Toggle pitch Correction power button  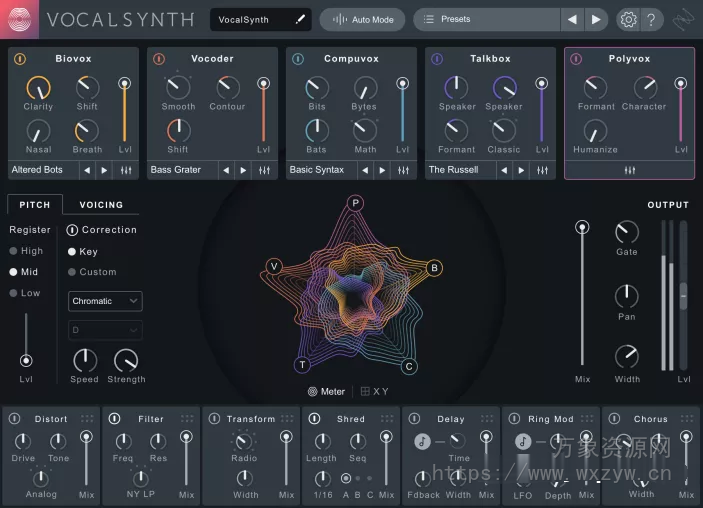(72, 230)
